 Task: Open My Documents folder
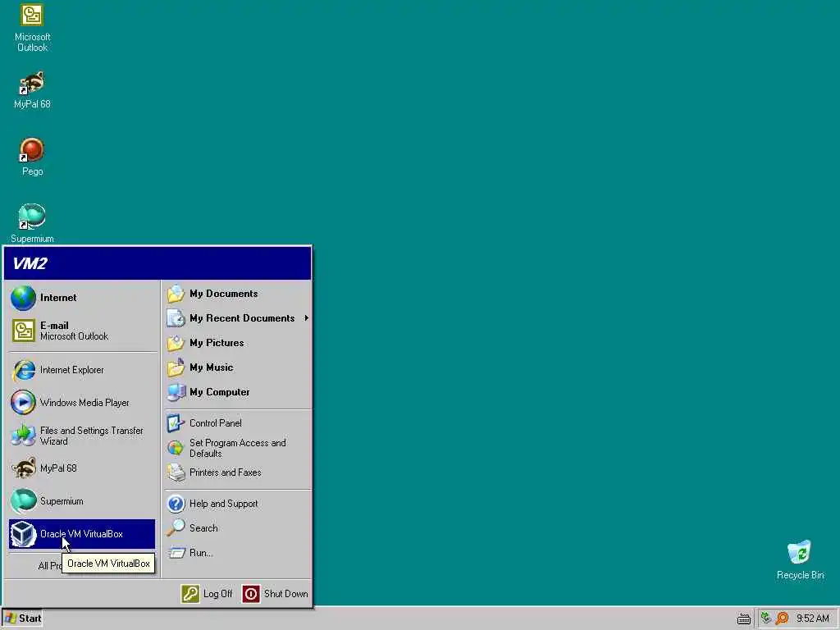[238, 294]
